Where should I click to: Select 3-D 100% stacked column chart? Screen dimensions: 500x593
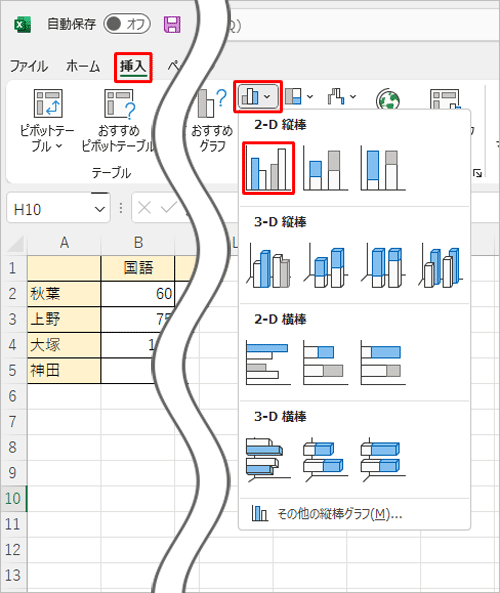[x=383, y=265]
